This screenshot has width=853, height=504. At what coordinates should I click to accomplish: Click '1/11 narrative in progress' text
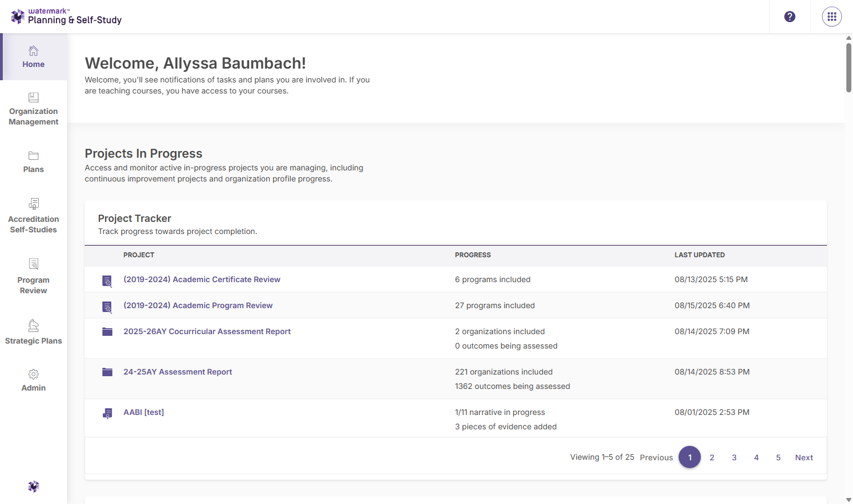(500, 412)
